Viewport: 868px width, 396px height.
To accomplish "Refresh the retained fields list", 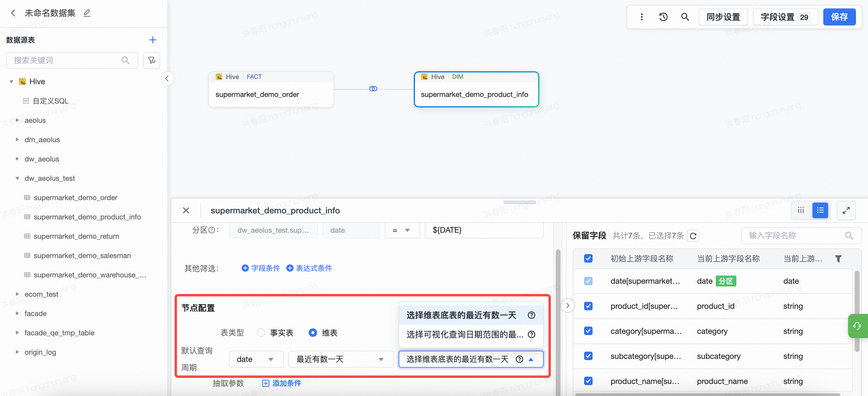I will tap(693, 236).
